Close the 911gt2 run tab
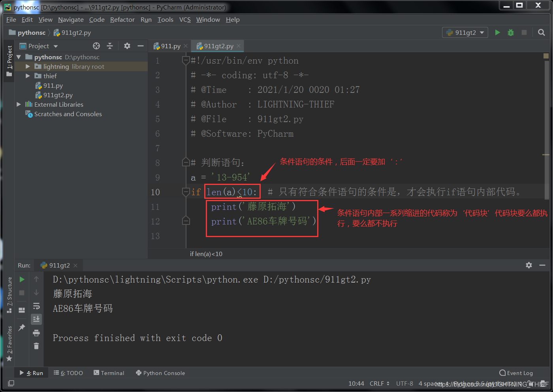The image size is (553, 392). 75,266
